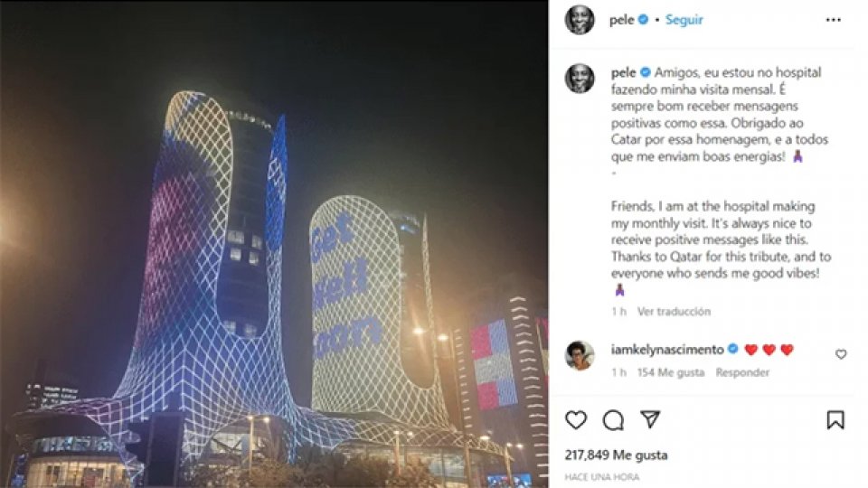Open pele username in post header
The image size is (868, 488).
(621, 20)
